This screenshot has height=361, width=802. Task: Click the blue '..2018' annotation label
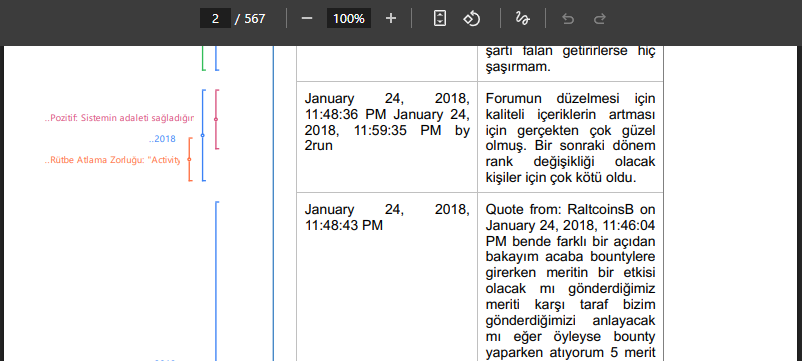(162, 139)
